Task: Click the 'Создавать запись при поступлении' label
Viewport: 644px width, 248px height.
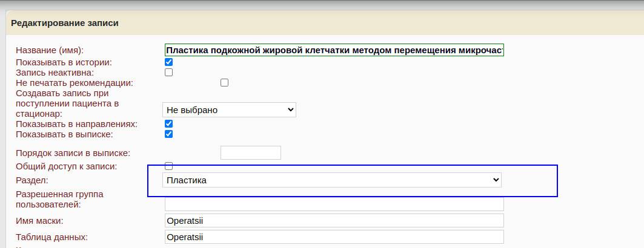Action: [x=67, y=103]
